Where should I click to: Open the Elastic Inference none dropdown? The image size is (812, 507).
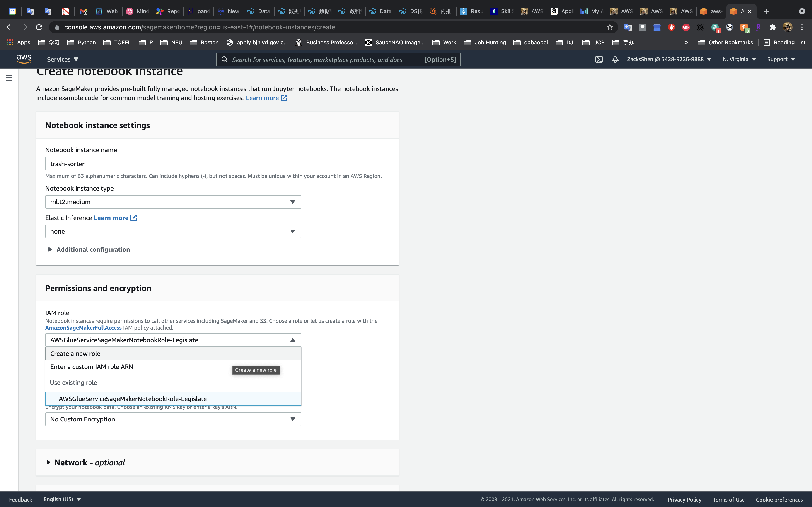(173, 231)
